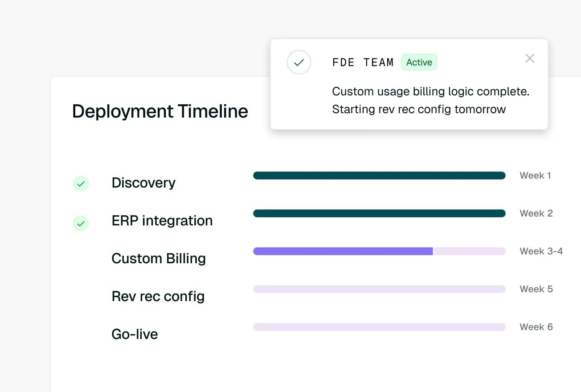Click the Week 3-4 label
Image resolution: width=581 pixels, height=392 pixels.
click(x=541, y=251)
